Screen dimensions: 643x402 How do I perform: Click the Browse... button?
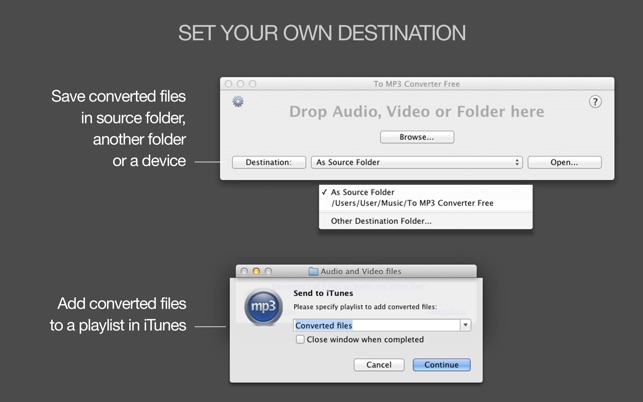tap(417, 137)
